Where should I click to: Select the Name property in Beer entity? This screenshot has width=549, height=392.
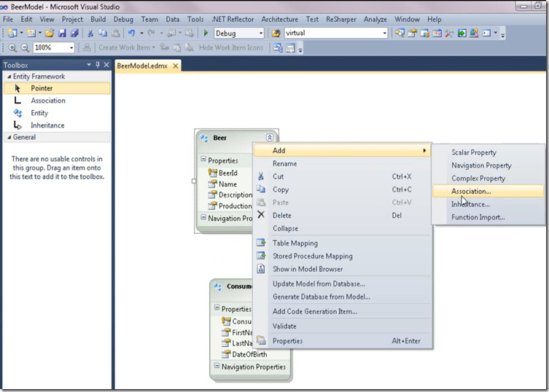tap(227, 184)
